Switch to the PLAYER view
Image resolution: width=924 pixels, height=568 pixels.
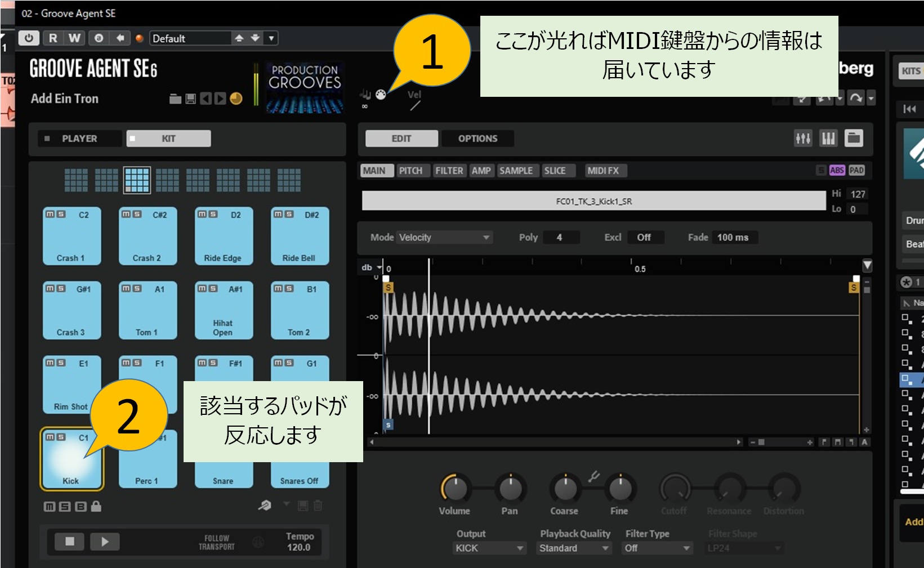[x=79, y=138]
